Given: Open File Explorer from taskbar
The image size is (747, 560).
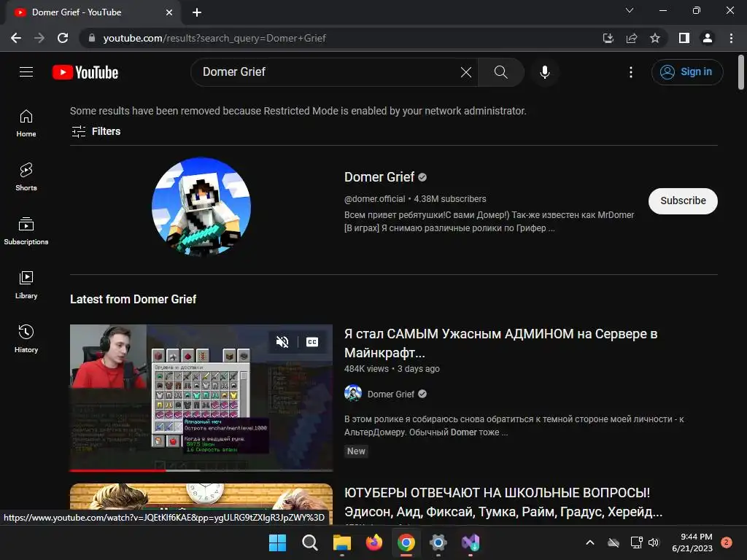Looking at the screenshot, I should point(342,542).
